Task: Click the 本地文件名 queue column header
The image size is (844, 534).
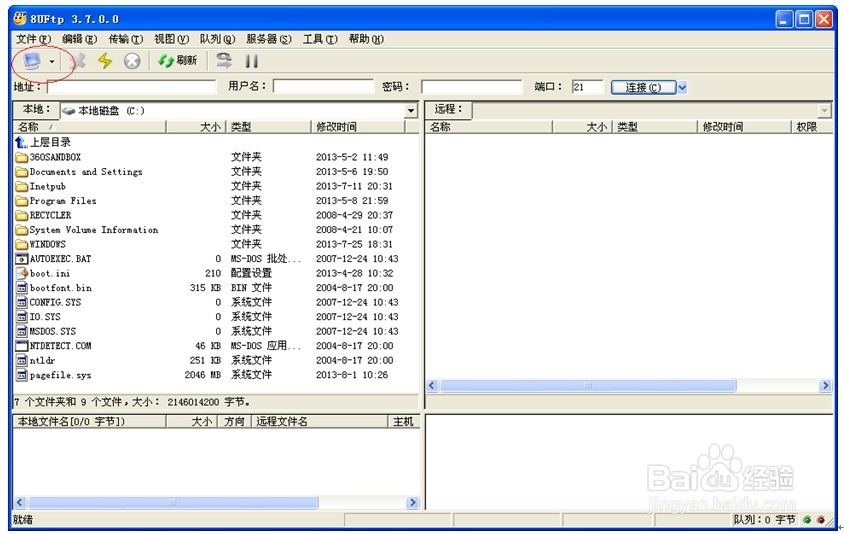Action: click(x=89, y=421)
